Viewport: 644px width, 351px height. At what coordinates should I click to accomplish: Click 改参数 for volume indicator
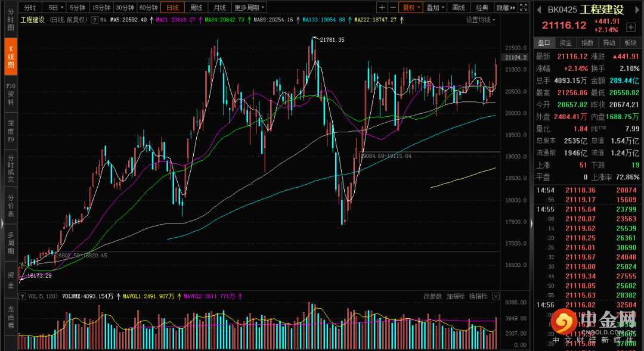pos(432,296)
